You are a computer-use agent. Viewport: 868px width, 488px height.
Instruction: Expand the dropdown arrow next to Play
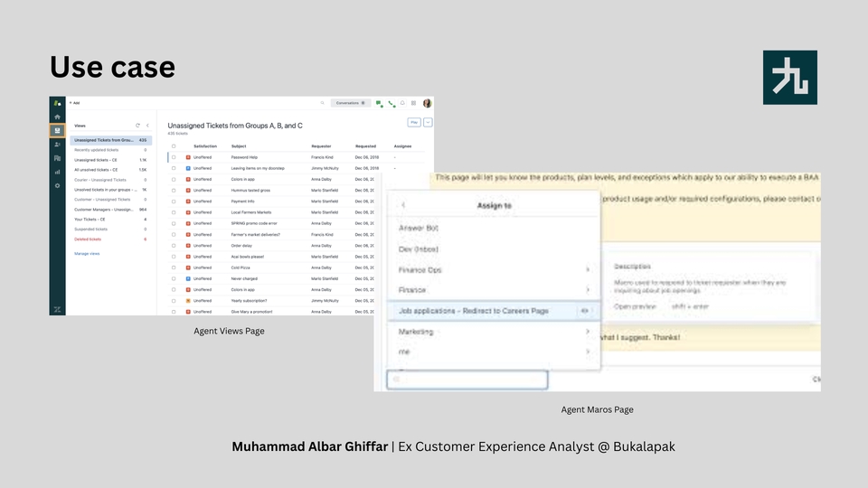pos(428,122)
